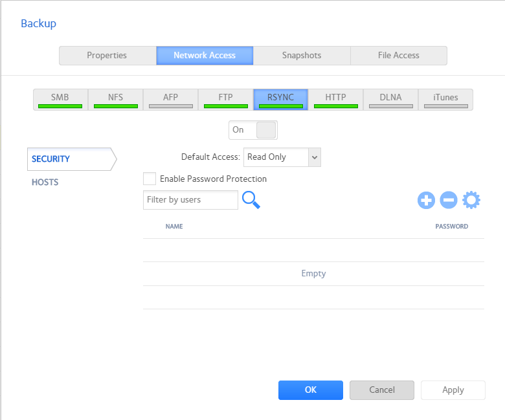This screenshot has width=505, height=420.
Task: Toggle the RSYNC On/Off switch
Action: (252, 130)
